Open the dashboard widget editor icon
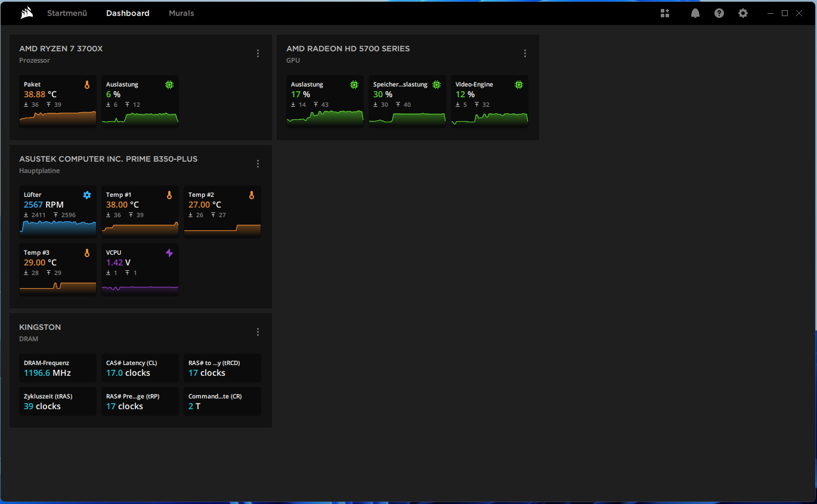Screen dimensions: 817x504 coord(665,13)
